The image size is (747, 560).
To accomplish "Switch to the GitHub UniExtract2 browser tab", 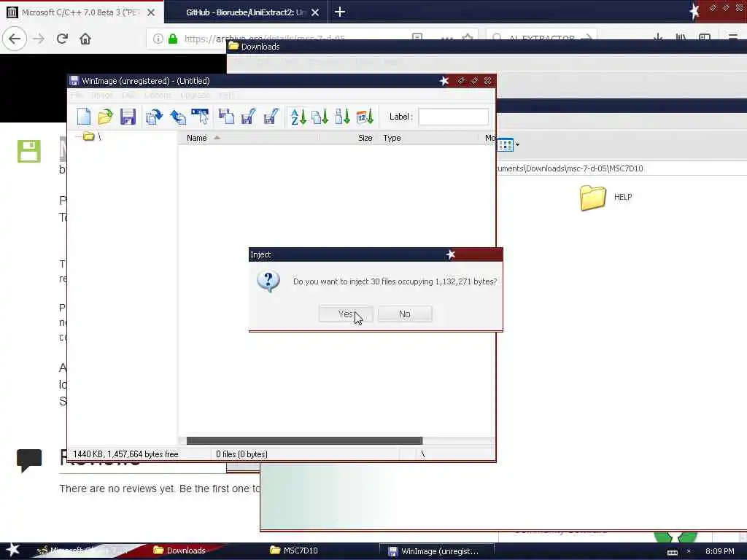I will click(245, 12).
